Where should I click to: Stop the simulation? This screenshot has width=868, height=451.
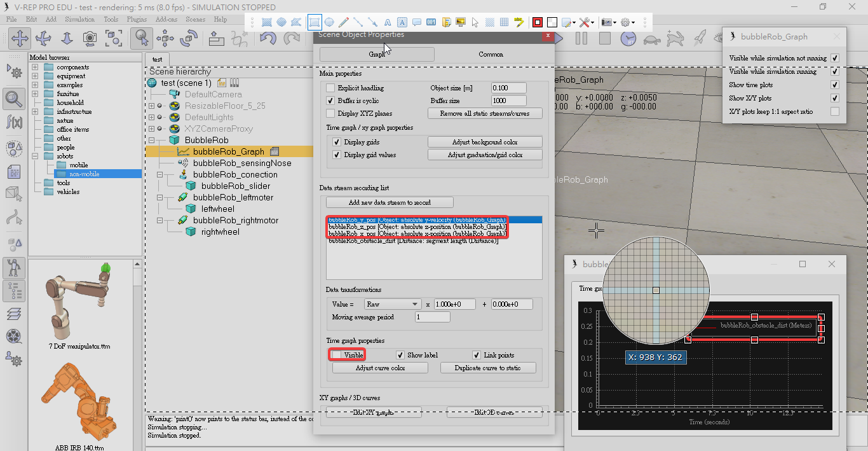(x=604, y=38)
